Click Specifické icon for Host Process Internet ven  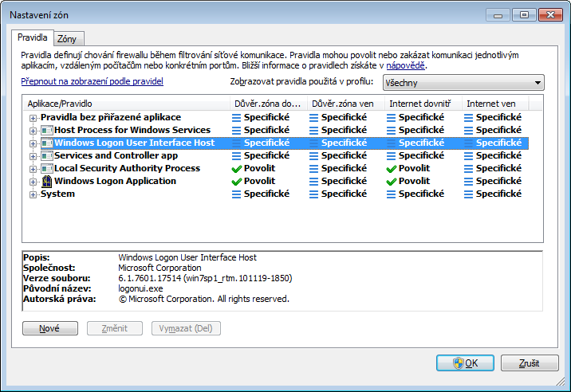[469, 131]
